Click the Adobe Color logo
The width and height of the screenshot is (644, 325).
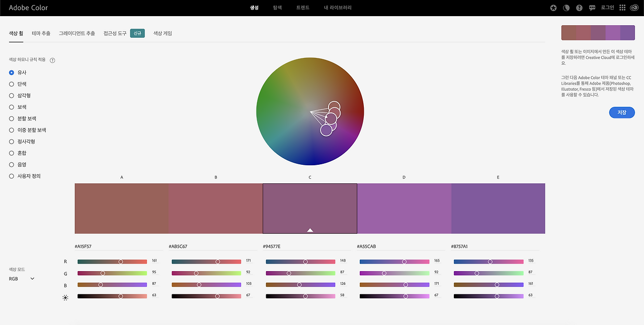coord(28,8)
